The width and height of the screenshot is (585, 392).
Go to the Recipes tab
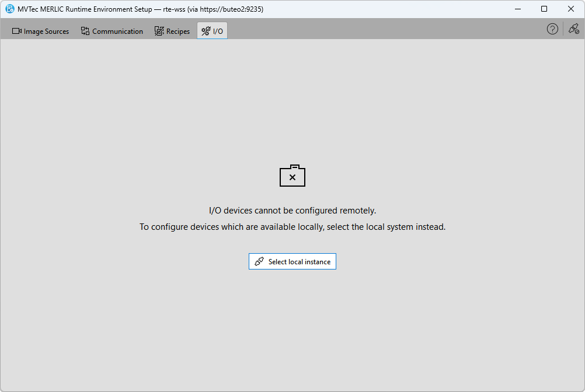coord(172,32)
